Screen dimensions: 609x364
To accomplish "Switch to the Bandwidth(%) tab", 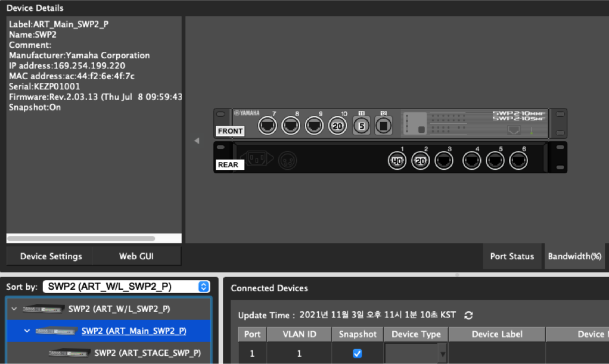I will (574, 256).
